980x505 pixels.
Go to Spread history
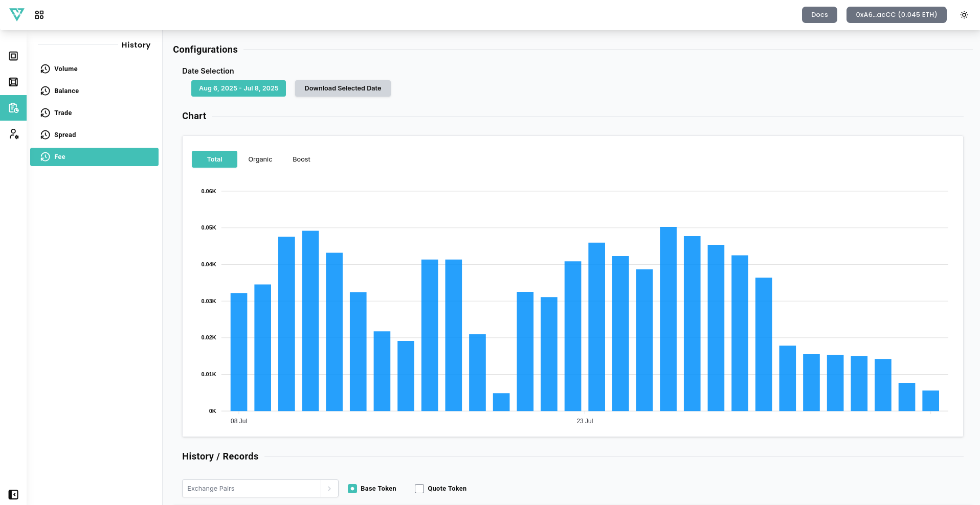coord(65,135)
